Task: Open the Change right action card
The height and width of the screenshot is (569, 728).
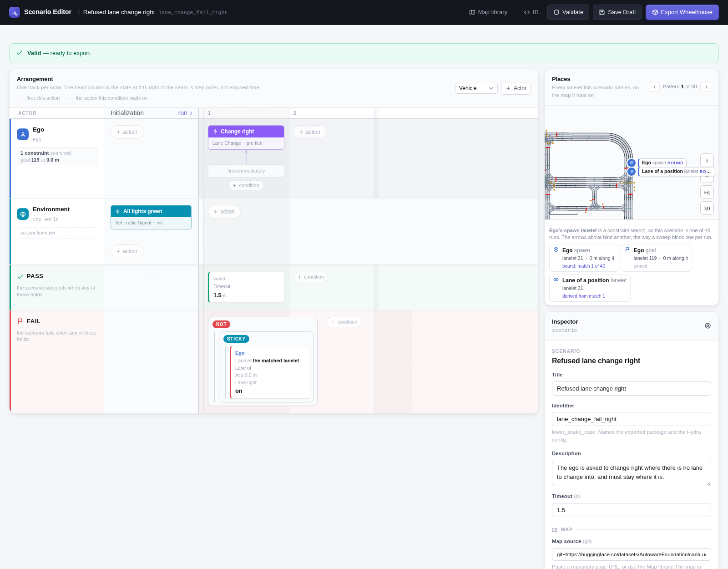Action: click(246, 137)
